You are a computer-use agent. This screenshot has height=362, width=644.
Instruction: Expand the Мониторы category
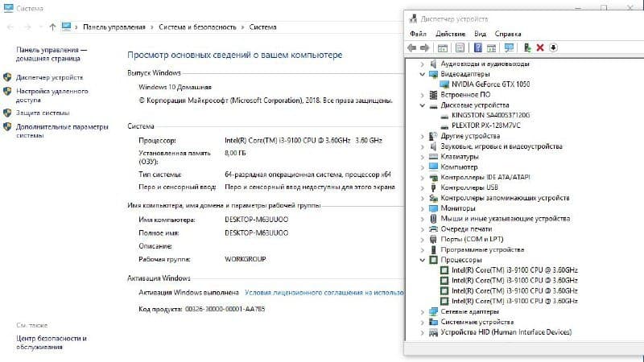[x=423, y=208]
